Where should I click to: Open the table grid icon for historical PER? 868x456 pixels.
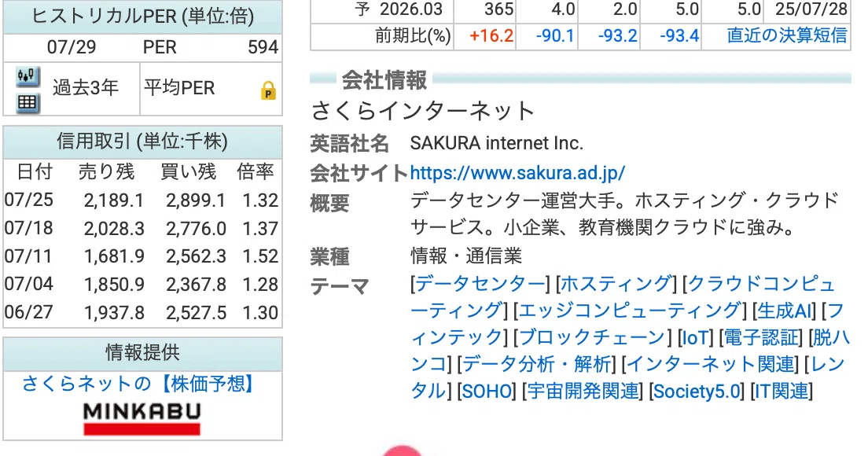point(28,103)
